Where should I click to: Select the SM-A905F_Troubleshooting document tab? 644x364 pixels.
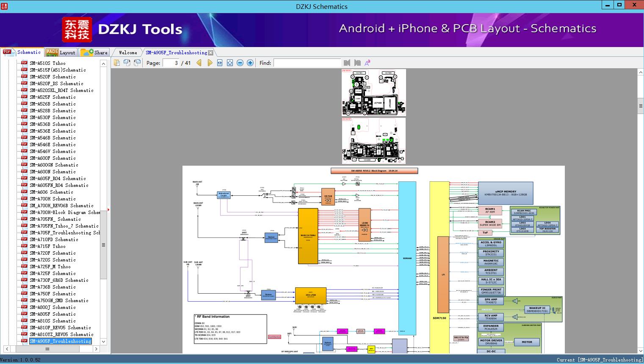point(177,53)
